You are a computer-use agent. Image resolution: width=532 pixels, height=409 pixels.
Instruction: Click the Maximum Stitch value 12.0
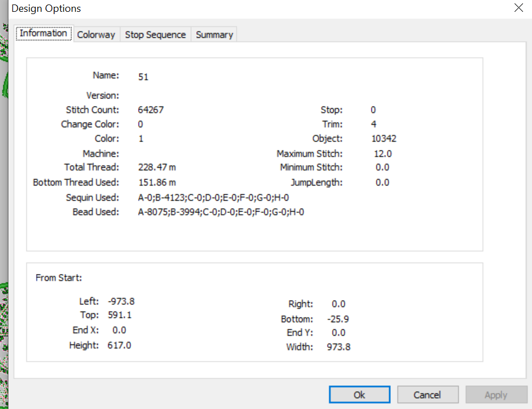[383, 154]
